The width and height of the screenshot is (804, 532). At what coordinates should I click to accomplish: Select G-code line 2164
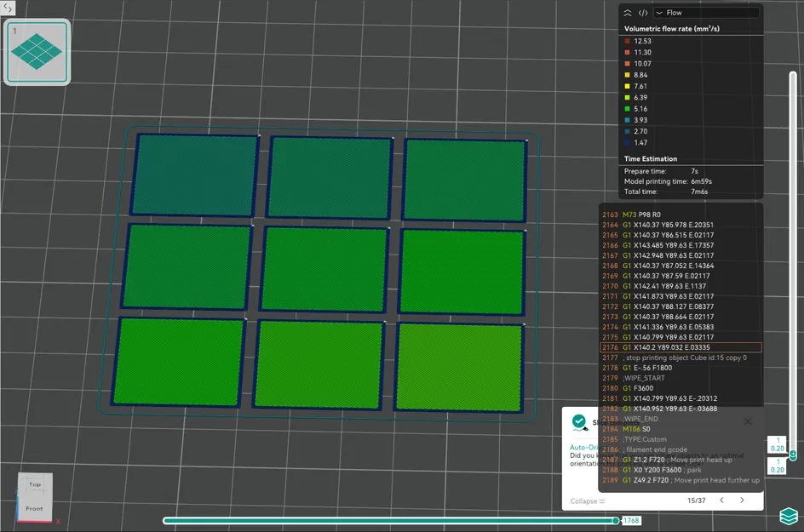click(681, 225)
